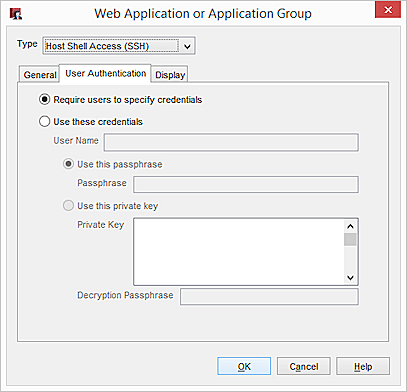Confirm with the OK button
407x392 pixels.
pyautogui.click(x=244, y=366)
